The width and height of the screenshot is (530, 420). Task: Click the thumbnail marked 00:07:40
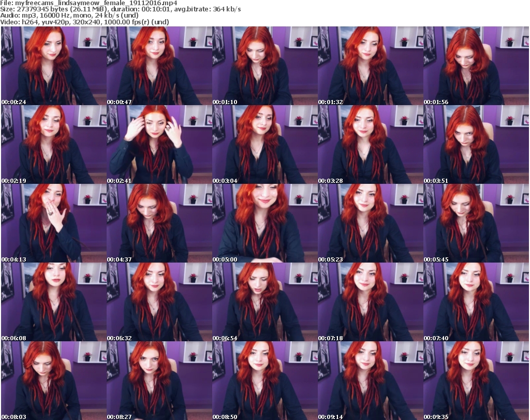pos(476,302)
